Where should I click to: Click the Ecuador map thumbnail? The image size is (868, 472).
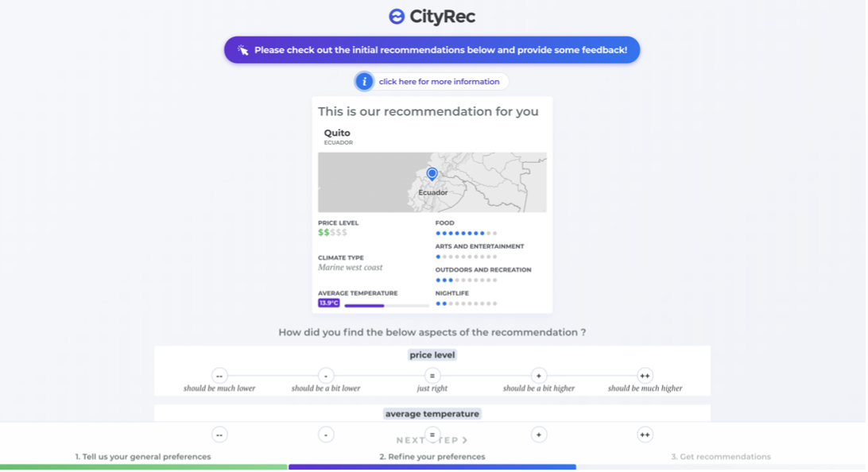pos(432,182)
